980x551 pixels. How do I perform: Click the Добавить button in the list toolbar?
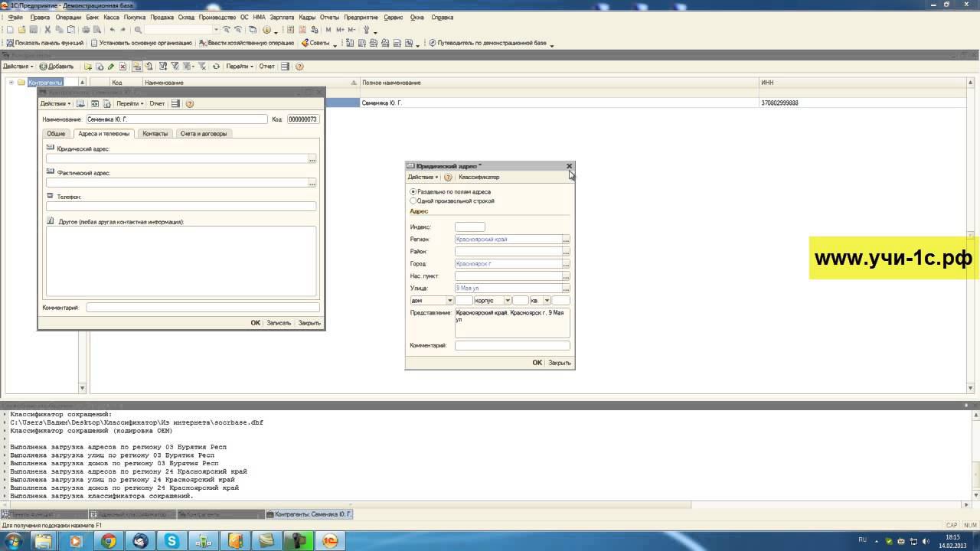click(57, 67)
